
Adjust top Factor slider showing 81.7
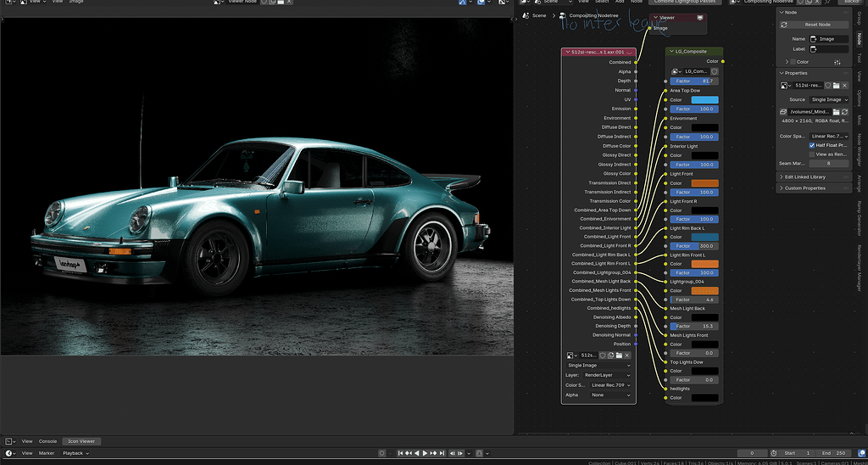click(694, 81)
